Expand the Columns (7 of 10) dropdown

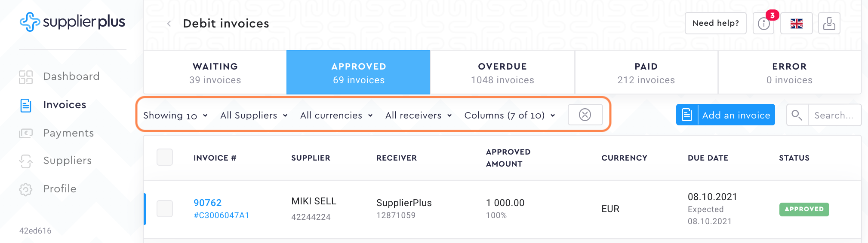510,115
